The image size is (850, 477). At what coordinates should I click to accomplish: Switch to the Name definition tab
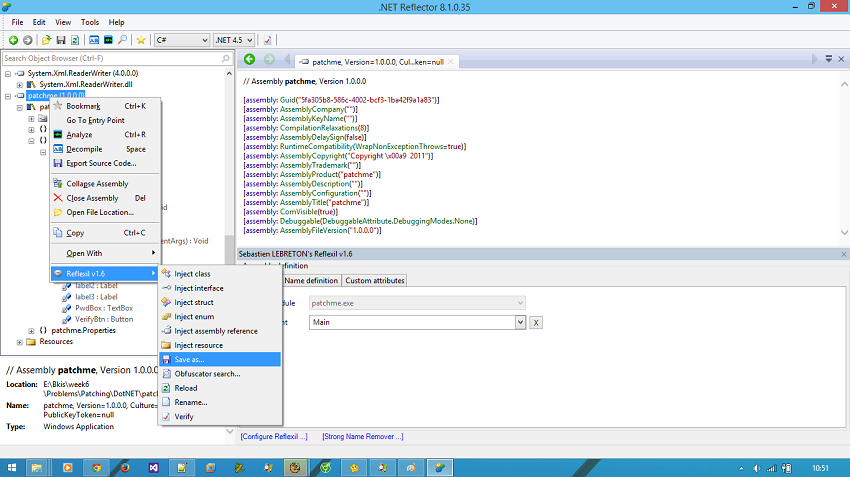(311, 281)
